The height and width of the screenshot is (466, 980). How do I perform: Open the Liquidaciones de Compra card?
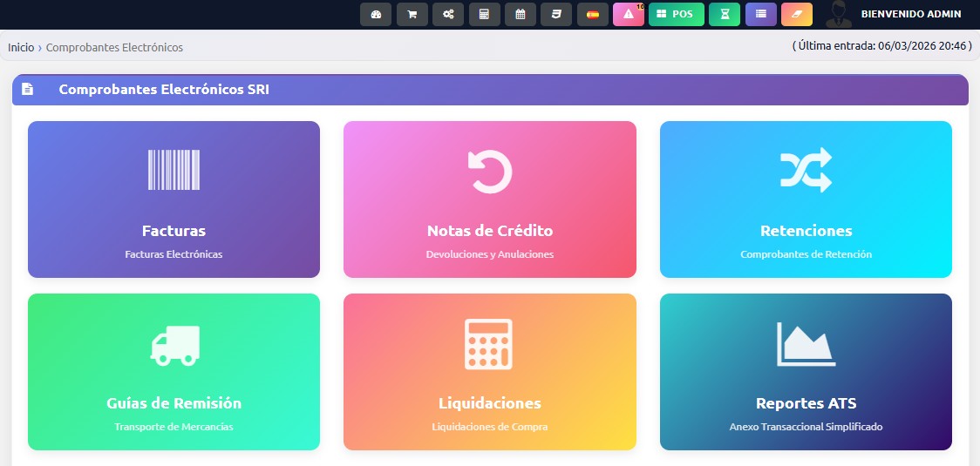tap(489, 372)
